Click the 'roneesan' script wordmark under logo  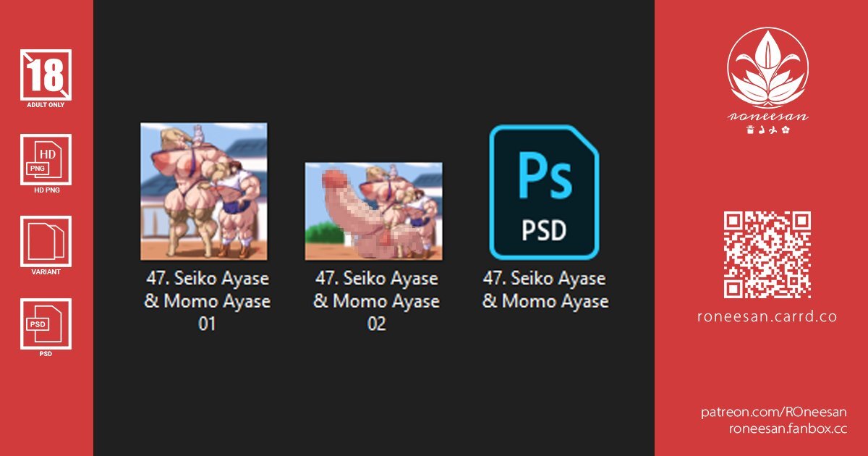(x=767, y=117)
